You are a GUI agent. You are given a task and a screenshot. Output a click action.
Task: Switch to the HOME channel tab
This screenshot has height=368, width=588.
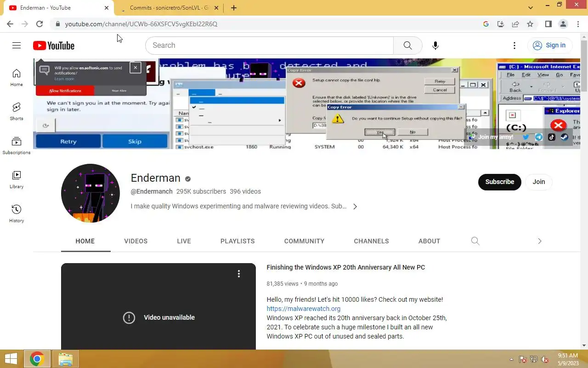tap(85, 241)
